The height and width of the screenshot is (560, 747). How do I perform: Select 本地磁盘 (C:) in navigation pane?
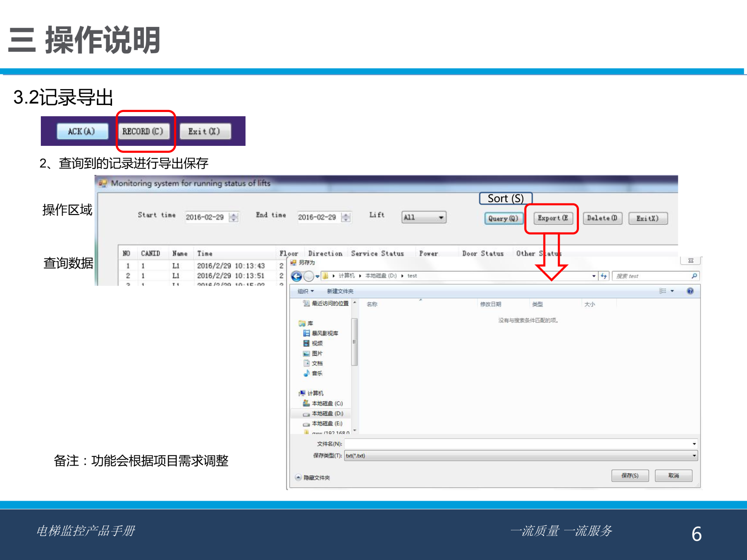click(323, 403)
